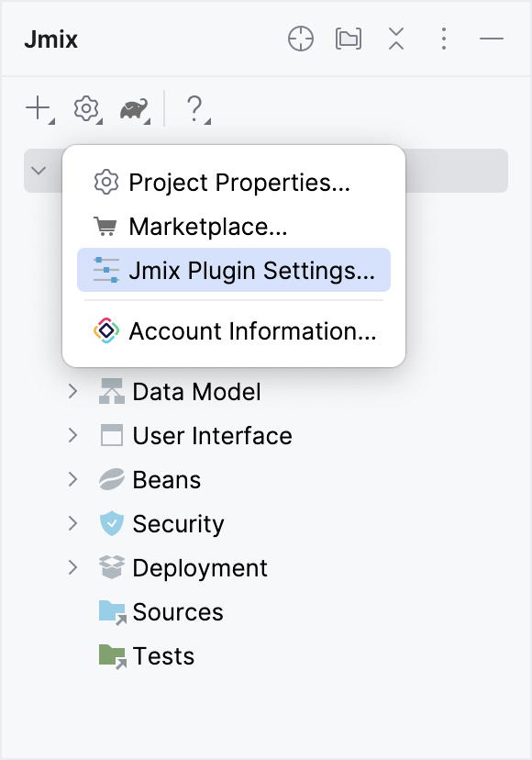
Task: Click the Data Model icon
Action: (110, 391)
